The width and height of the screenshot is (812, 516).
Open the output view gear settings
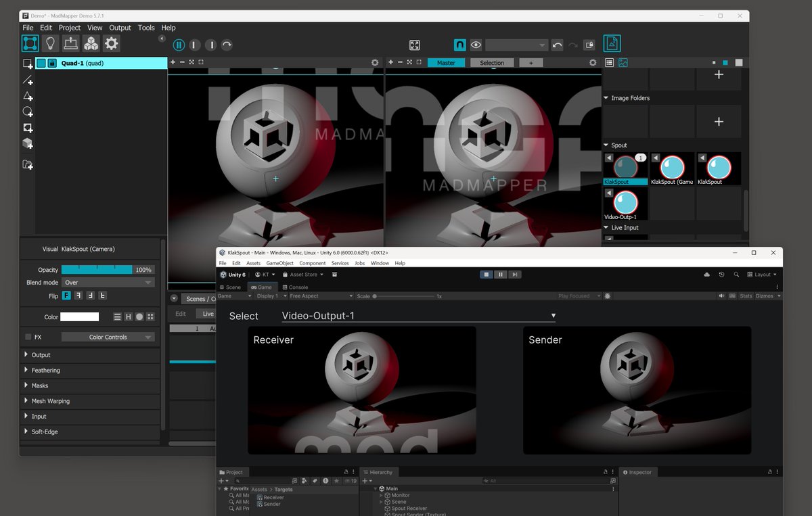pyautogui.click(x=593, y=63)
